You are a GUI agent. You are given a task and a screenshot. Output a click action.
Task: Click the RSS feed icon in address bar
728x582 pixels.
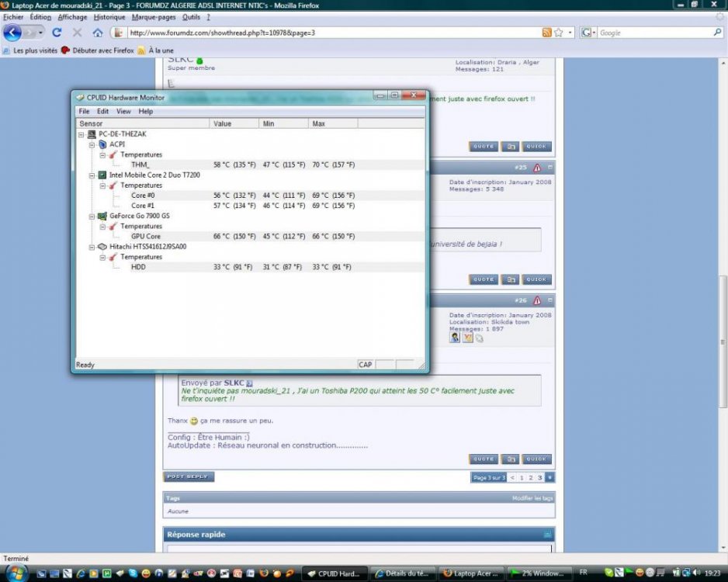(x=547, y=33)
